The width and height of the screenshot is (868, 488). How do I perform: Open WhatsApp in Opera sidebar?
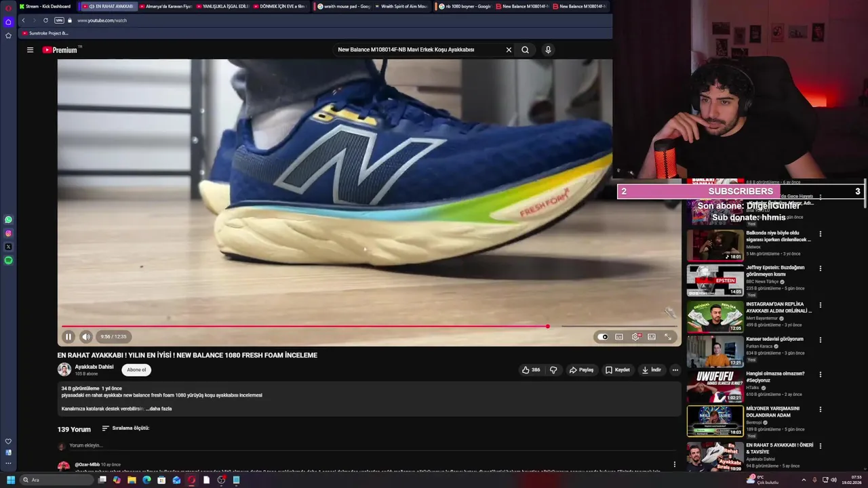click(x=8, y=220)
